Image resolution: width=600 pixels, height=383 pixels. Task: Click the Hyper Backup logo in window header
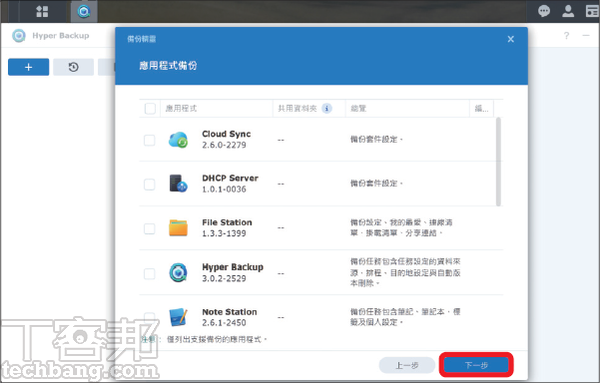(x=19, y=36)
